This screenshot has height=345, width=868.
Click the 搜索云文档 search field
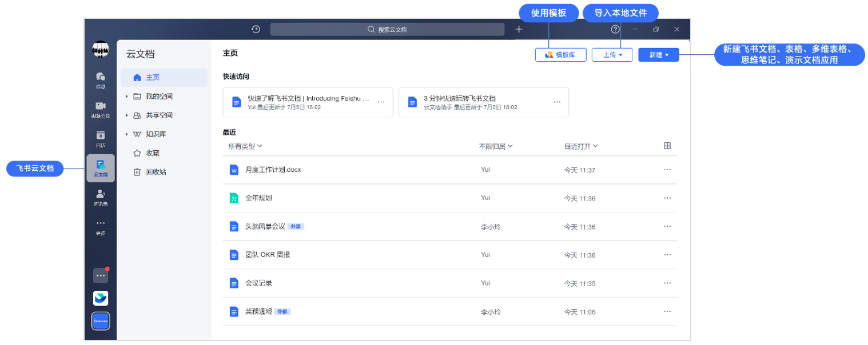click(x=387, y=29)
